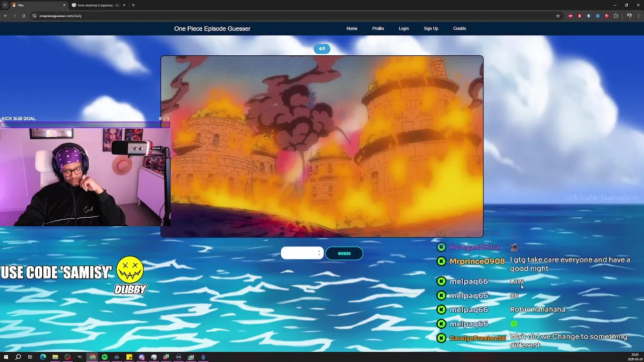Open the Chrome profile avatar

pos(629,16)
